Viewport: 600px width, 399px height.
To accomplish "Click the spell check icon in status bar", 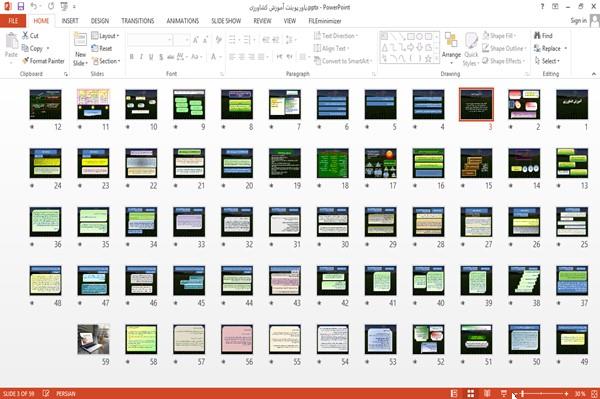I will [x=46, y=393].
